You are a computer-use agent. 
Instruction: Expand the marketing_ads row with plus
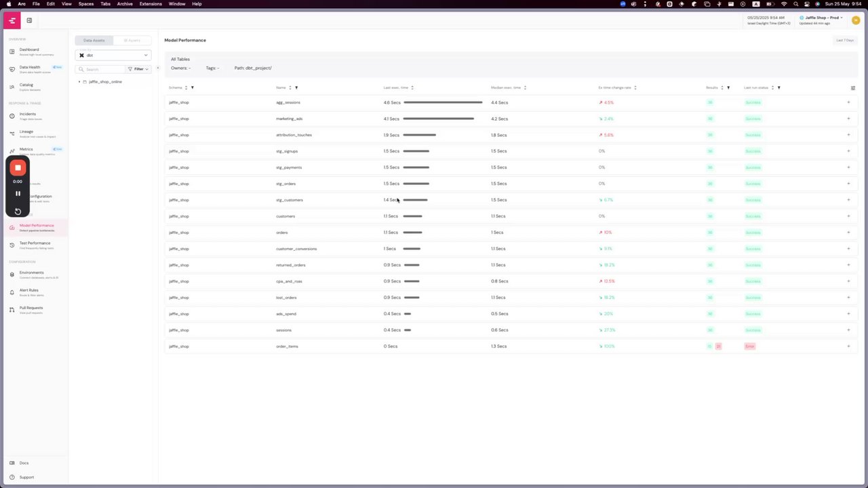click(x=848, y=119)
